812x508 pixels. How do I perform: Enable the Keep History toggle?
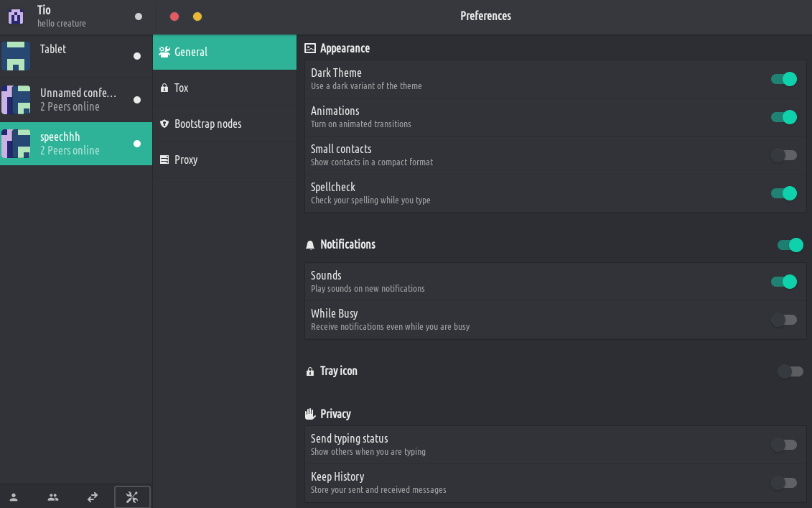tap(783, 483)
